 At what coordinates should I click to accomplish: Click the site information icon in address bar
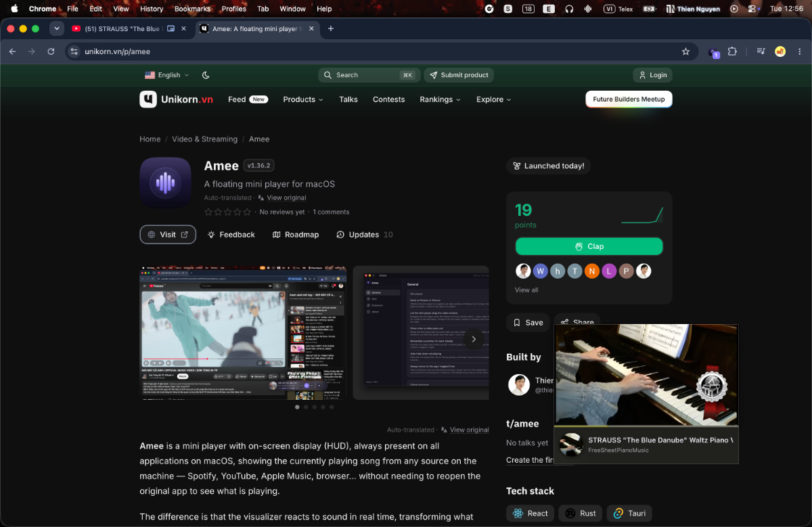(x=74, y=51)
